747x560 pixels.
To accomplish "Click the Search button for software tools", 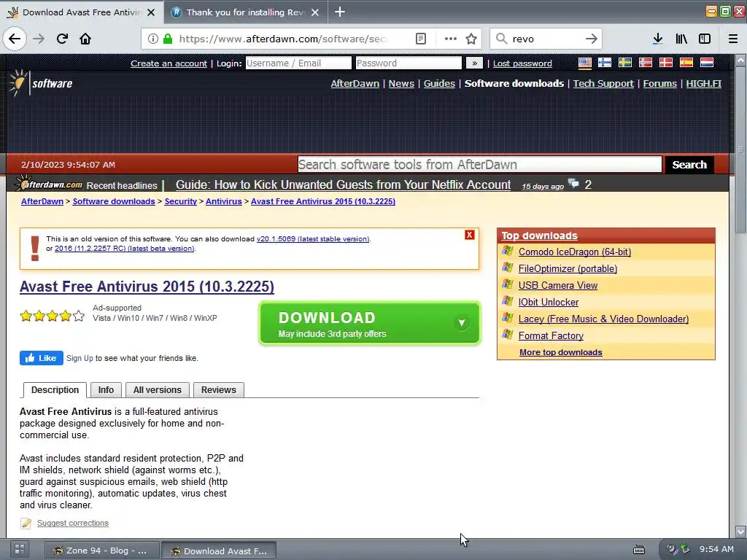I will (x=689, y=165).
